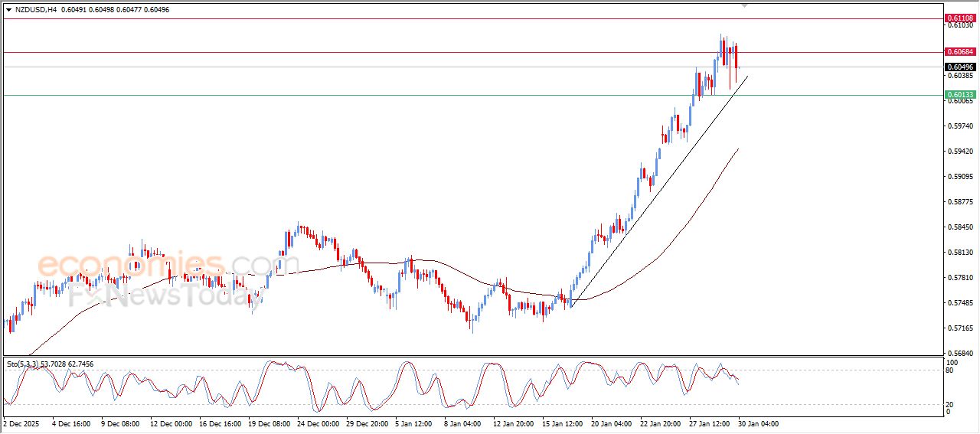Click the 2 Dec 2025 date label
Image resolution: width=980 pixels, height=434 pixels.
(24, 423)
